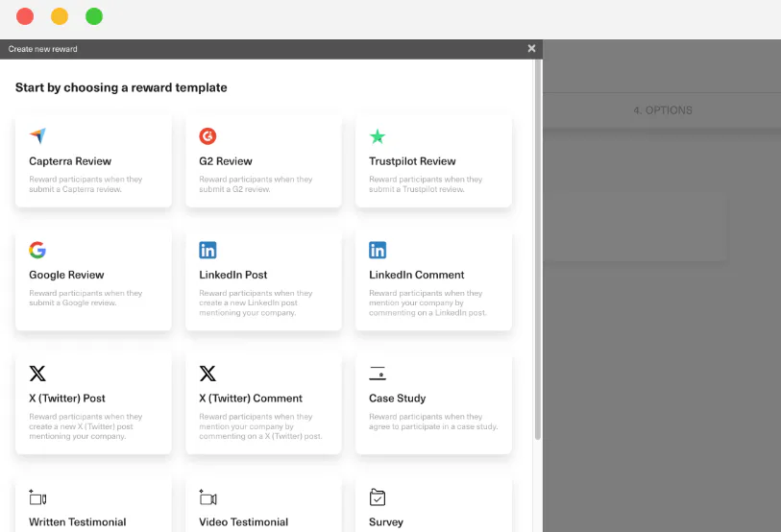
Task: Click the Survey clipboard check icon
Action: pyautogui.click(x=378, y=497)
